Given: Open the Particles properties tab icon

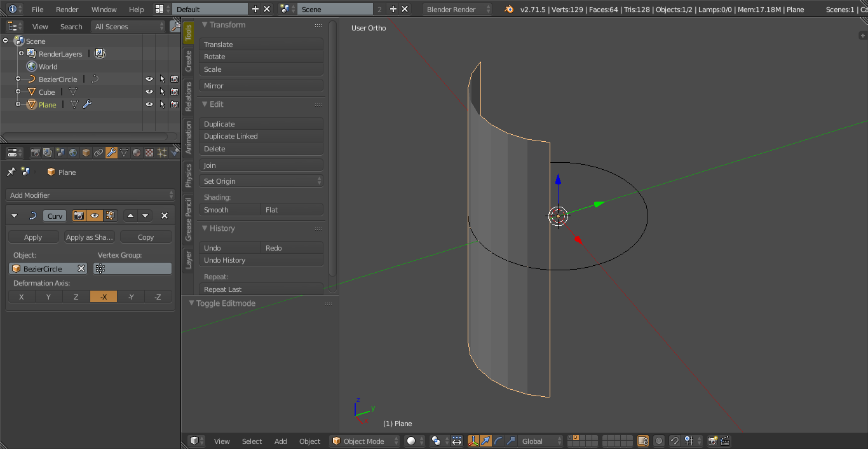Looking at the screenshot, I should coord(162,153).
